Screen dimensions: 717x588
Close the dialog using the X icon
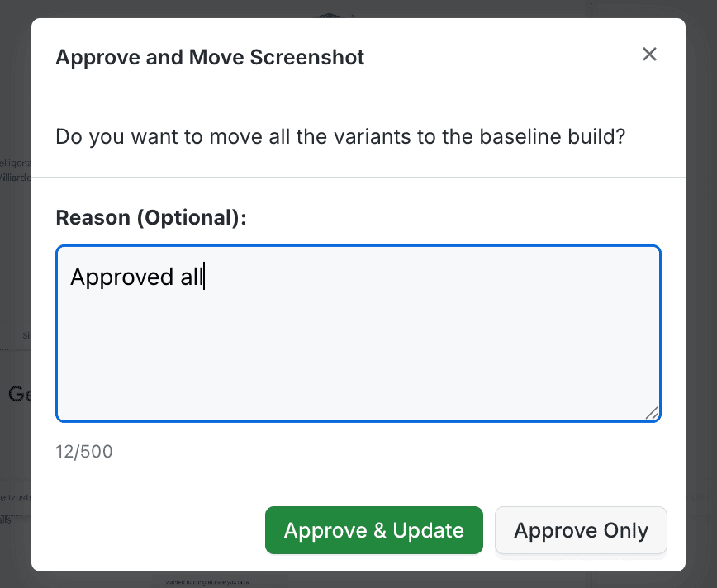649,54
